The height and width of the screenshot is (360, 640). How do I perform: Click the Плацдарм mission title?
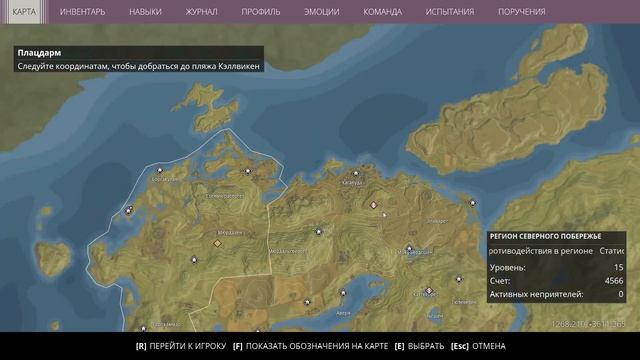tap(39, 53)
